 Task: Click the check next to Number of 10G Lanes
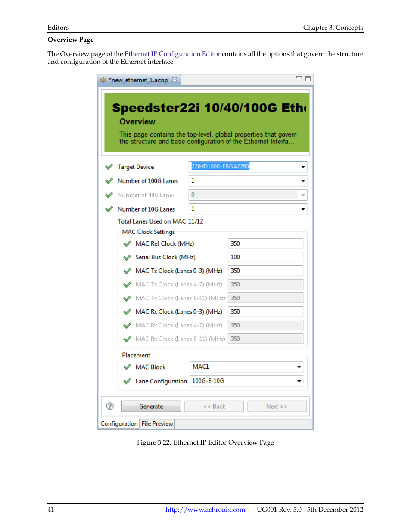click(x=109, y=209)
